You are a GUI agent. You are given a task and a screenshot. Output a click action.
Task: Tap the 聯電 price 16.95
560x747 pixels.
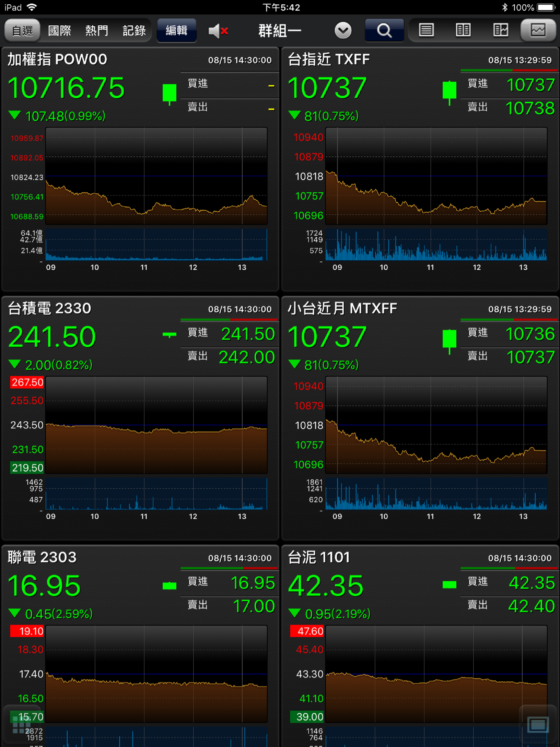(44, 586)
